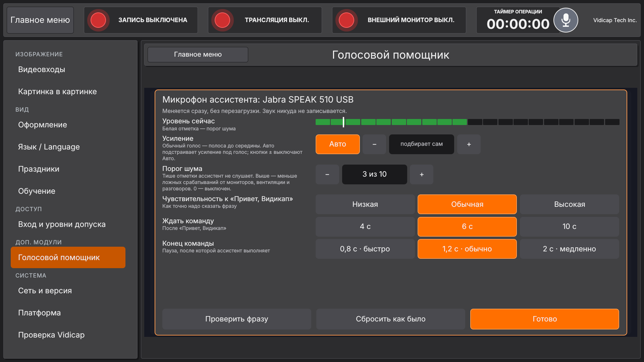This screenshot has height=362, width=644.
Task: Set command wait to 6 с
Action: tap(467, 227)
